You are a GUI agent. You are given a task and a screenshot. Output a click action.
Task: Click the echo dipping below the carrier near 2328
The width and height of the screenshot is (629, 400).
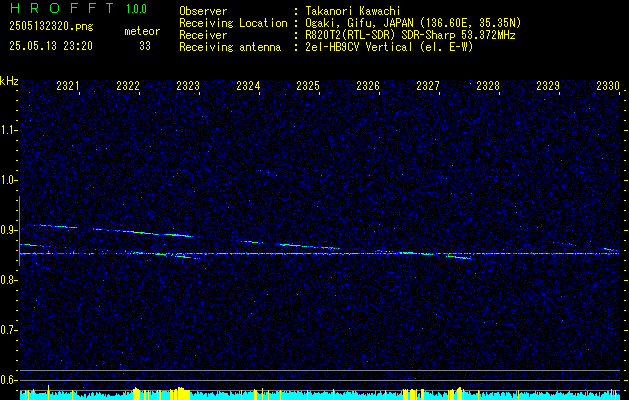click(461, 257)
